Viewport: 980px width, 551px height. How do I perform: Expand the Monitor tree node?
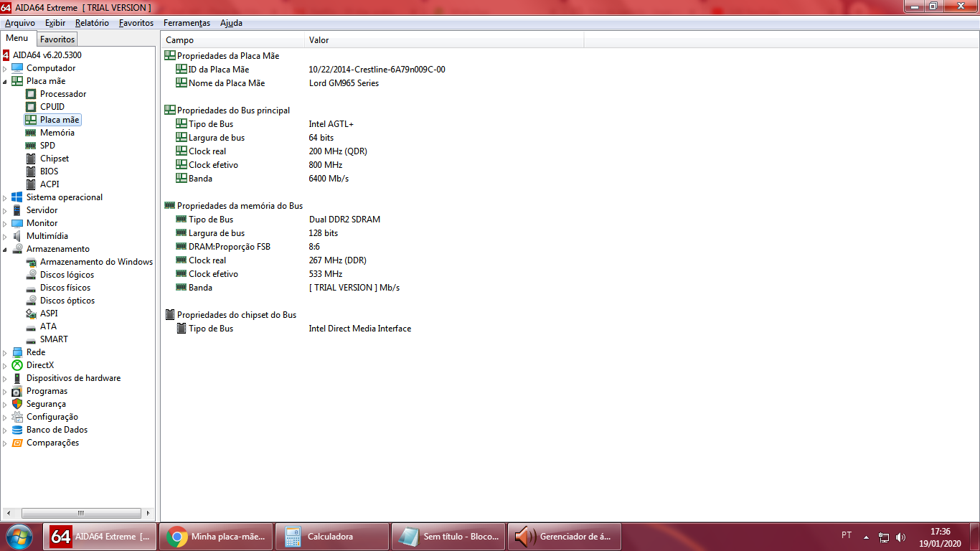[x=5, y=224]
